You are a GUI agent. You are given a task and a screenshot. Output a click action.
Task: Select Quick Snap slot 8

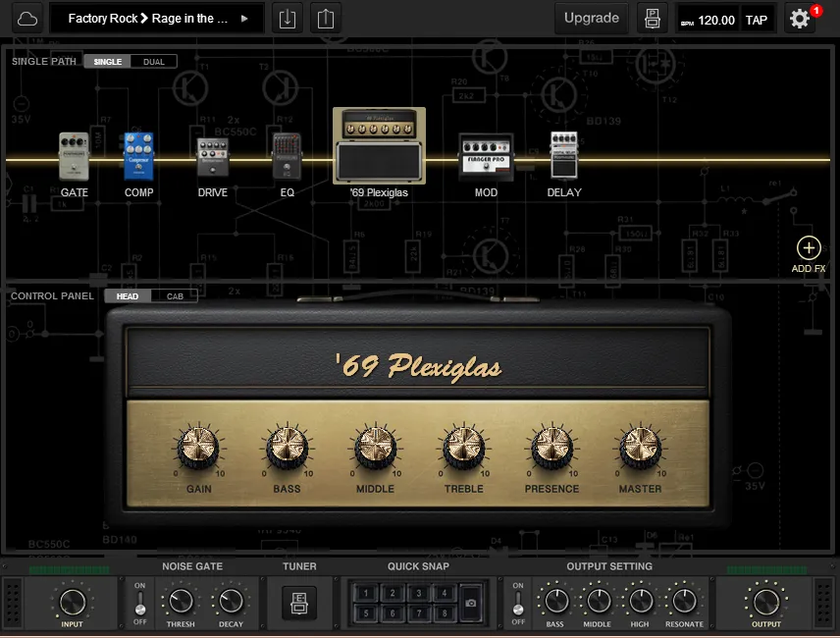(445, 613)
